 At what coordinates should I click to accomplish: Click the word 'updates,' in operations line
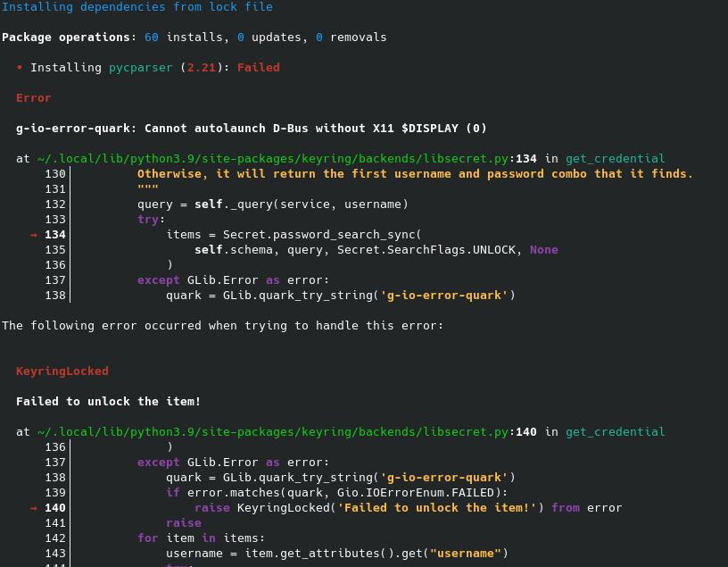click(x=279, y=38)
